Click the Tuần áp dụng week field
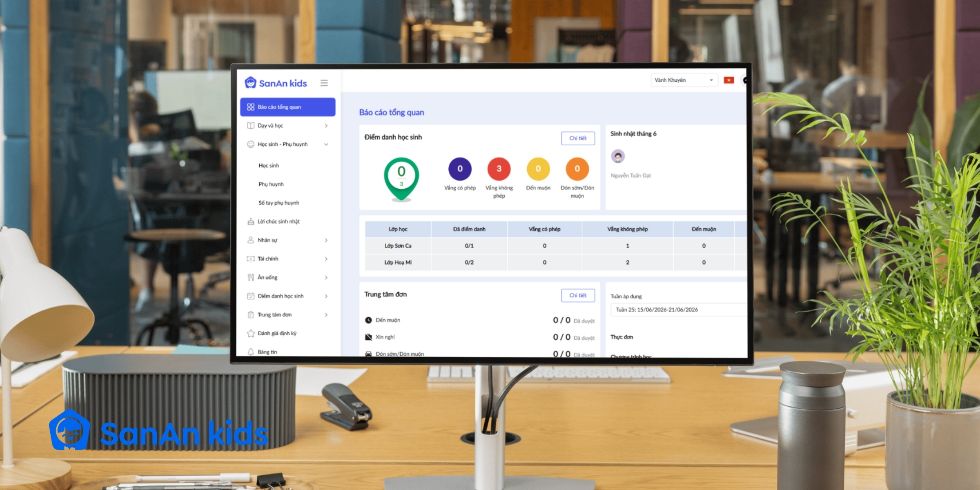 [x=679, y=310]
